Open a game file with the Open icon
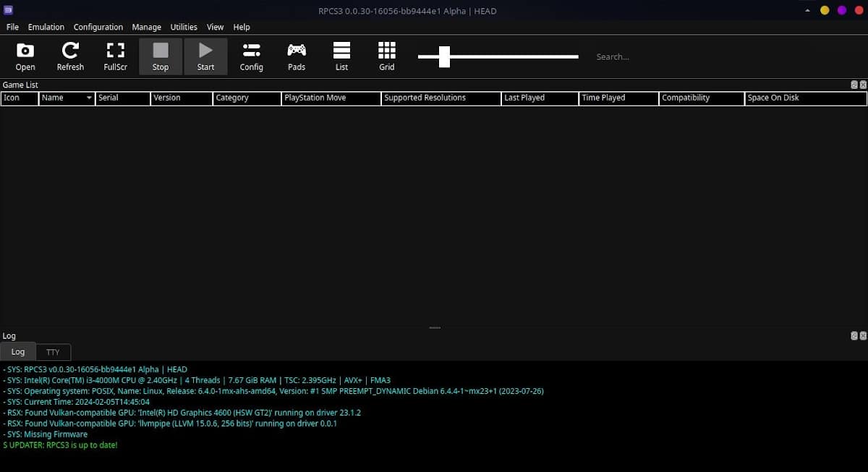The width and height of the screenshot is (868, 472). tap(25, 56)
